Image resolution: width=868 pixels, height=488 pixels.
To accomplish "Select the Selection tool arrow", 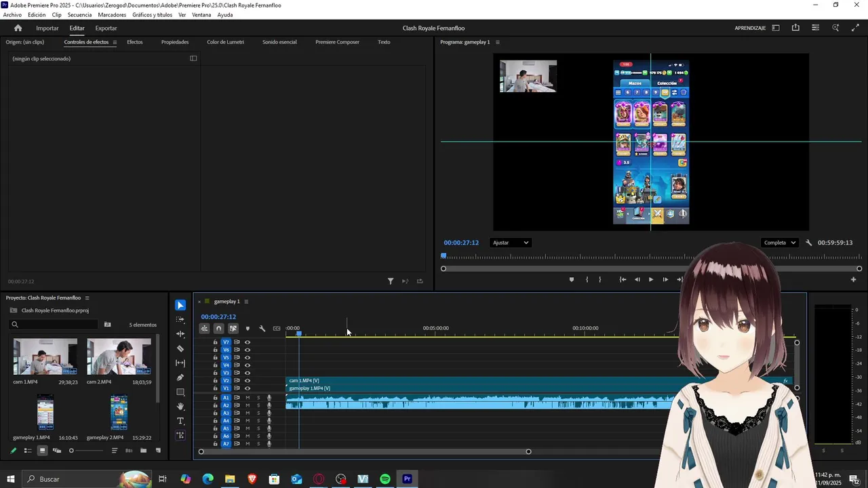I will coord(180,306).
